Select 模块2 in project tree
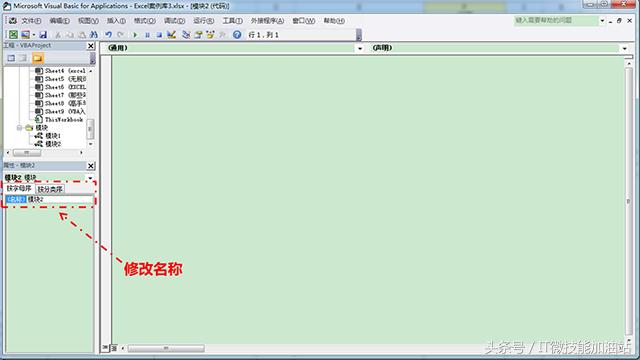Screen dimensions: 640x360 coord(48,144)
